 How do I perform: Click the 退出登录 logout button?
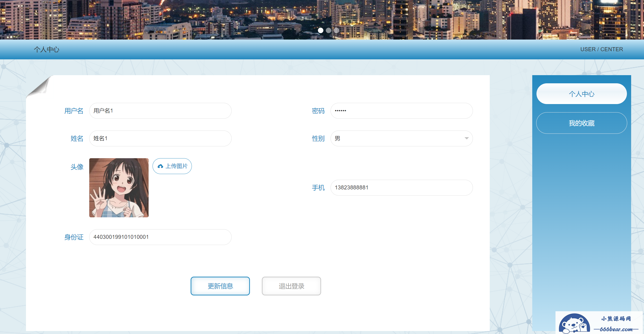[x=291, y=286]
